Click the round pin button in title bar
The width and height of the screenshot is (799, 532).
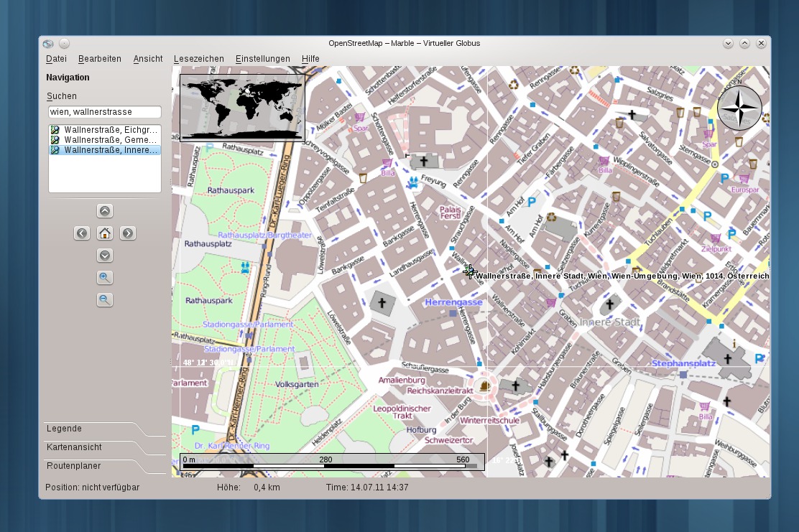[x=64, y=44]
